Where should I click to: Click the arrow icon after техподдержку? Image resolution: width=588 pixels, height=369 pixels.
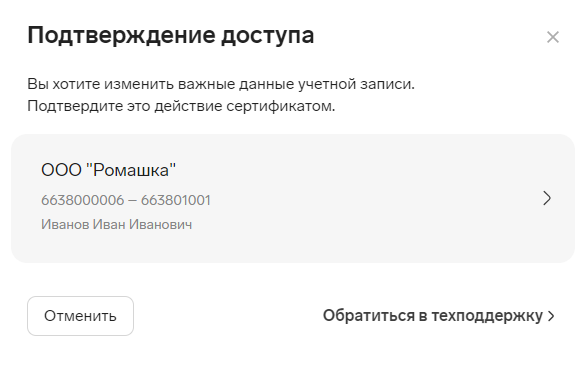click(550, 316)
